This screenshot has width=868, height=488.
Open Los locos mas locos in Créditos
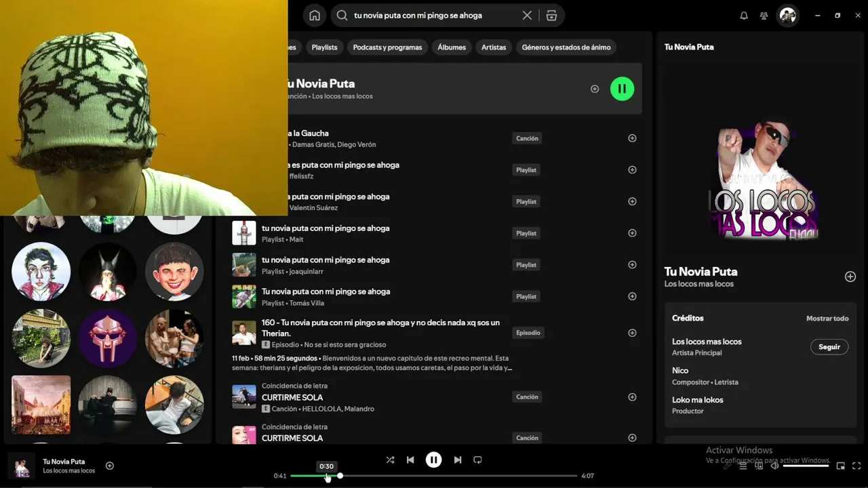707,342
